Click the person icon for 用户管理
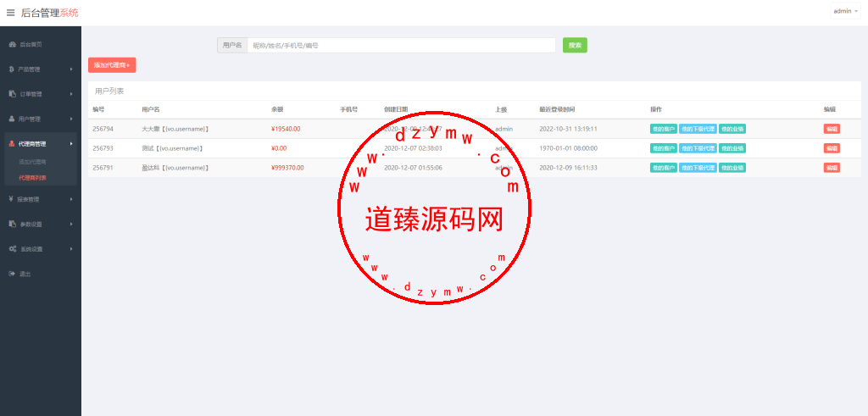 coord(12,119)
